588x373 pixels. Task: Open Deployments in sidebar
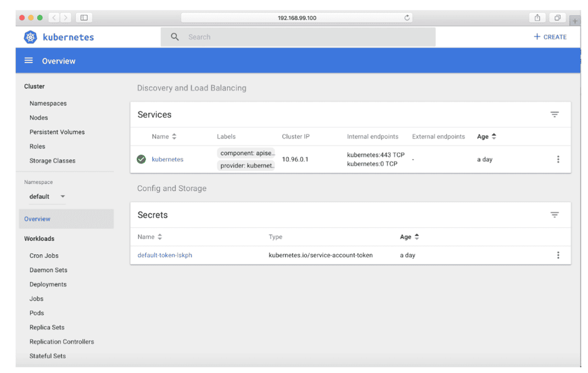click(x=48, y=284)
